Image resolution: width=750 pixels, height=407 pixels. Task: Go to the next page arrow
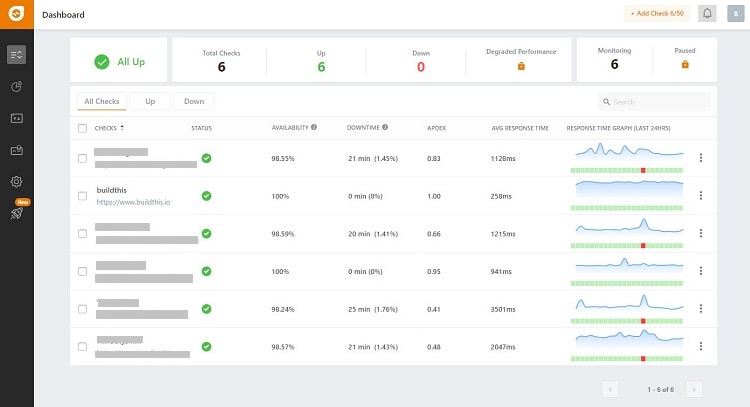[x=694, y=389]
